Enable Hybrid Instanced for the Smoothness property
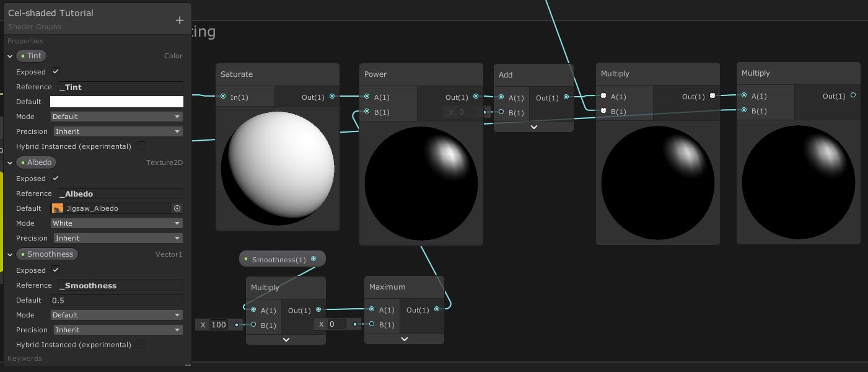The width and height of the screenshot is (868, 372). click(141, 344)
